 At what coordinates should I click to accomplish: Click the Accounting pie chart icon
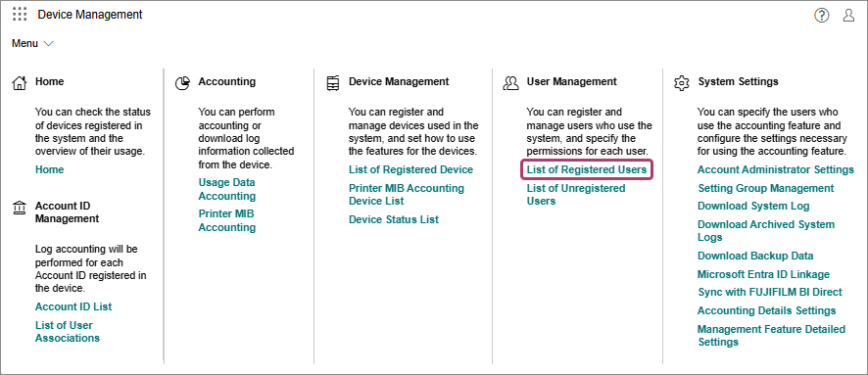(182, 83)
